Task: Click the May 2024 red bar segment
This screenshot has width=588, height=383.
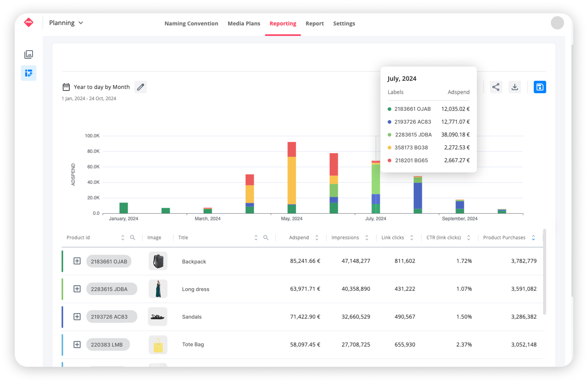Action: [292, 149]
